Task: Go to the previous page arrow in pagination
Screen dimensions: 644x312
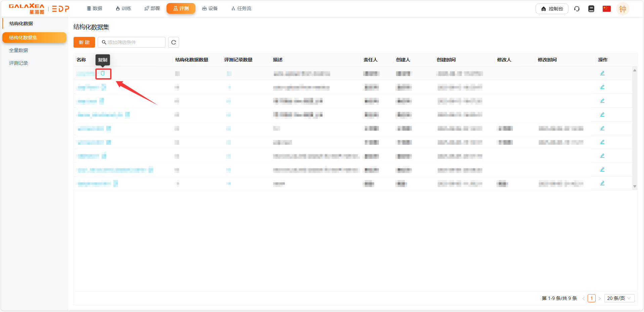Action: (584, 298)
